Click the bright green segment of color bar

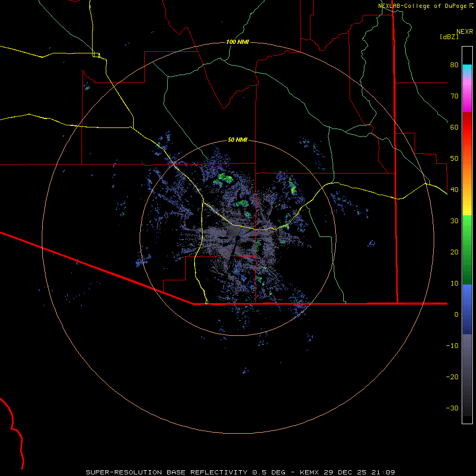[467, 225]
